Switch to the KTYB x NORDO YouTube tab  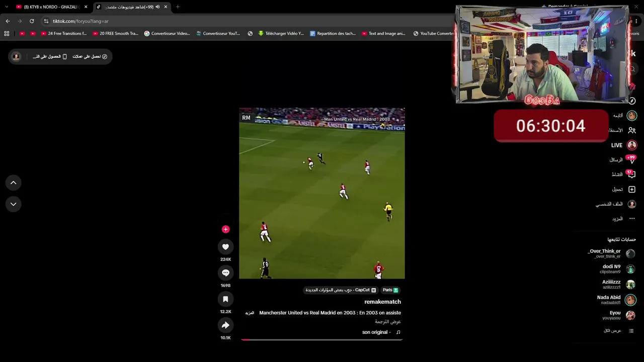(x=52, y=7)
